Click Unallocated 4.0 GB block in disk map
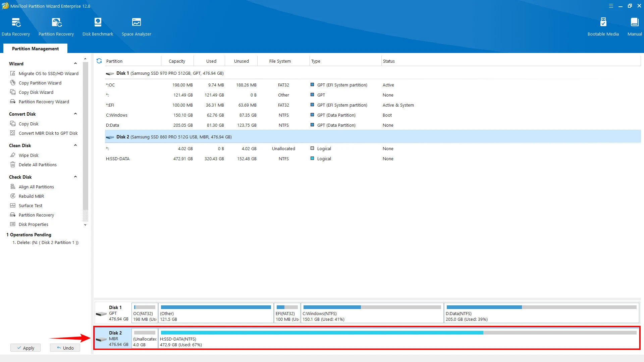The width and height of the screenshot is (644, 362). 145,338
